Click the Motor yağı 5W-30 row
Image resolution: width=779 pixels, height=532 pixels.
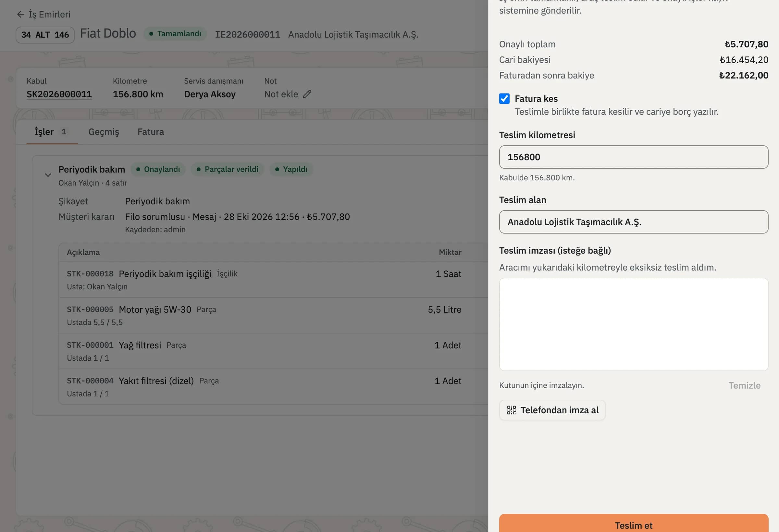(273, 316)
